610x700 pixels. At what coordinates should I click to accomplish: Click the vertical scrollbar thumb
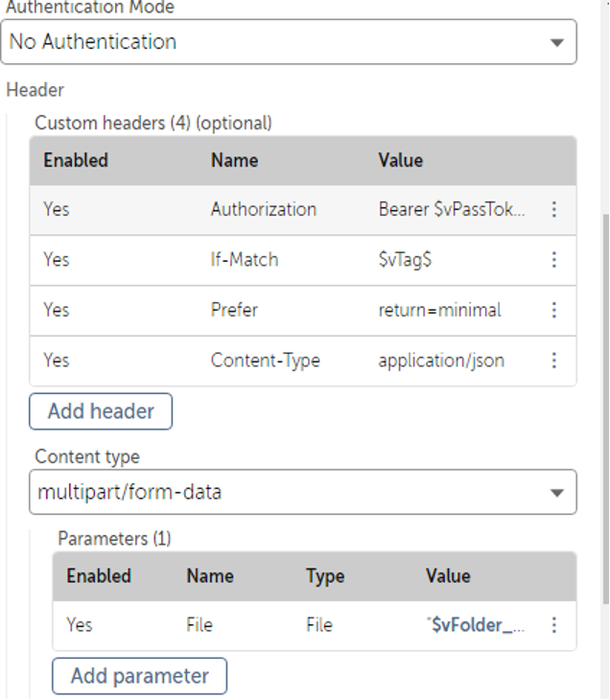606,408
